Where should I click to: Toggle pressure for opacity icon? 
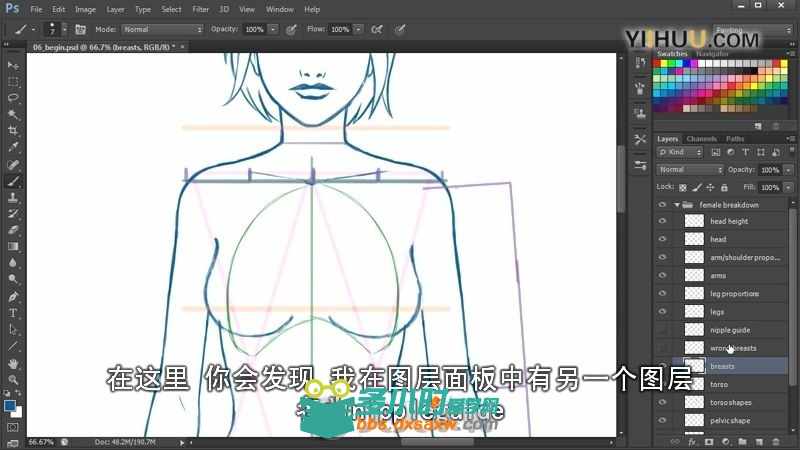coord(291,30)
